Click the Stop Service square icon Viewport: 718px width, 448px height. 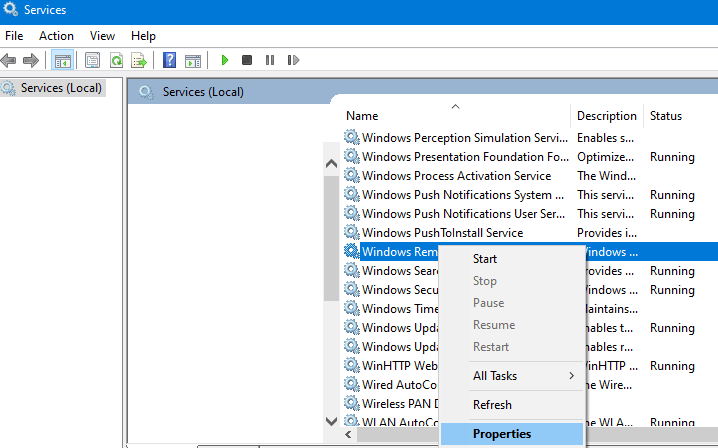247,60
